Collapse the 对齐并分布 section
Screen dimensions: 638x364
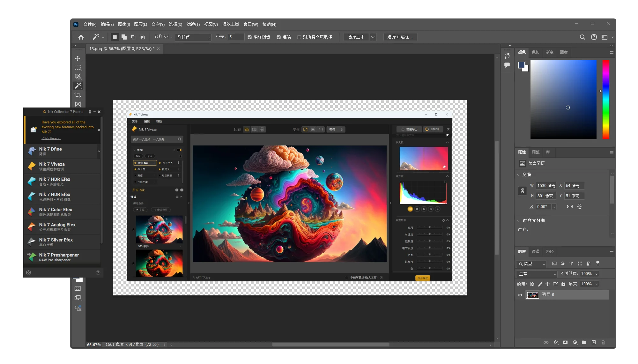tap(519, 221)
